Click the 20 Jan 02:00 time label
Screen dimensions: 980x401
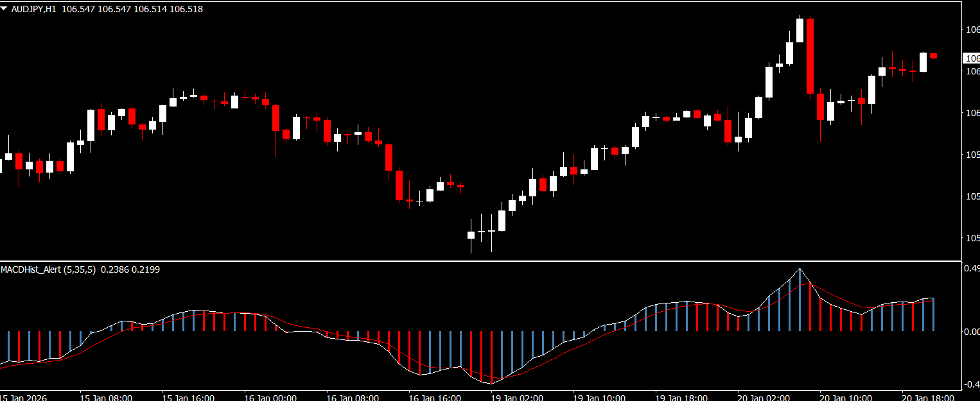coord(764,397)
